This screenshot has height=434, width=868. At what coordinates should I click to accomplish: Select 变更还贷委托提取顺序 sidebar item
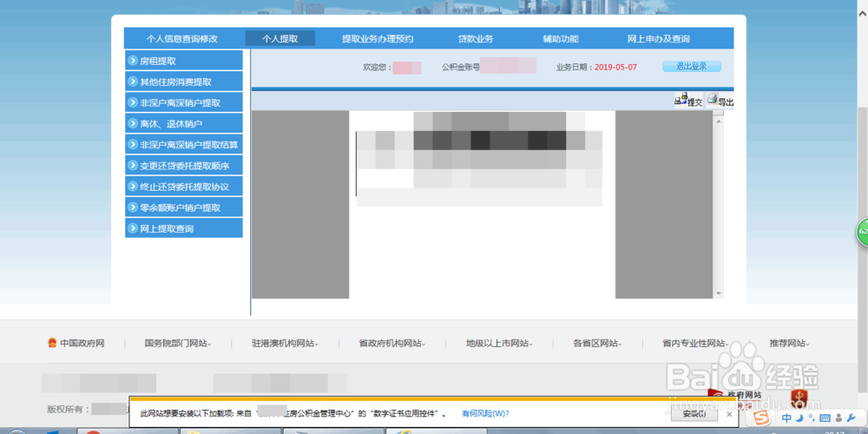184,165
